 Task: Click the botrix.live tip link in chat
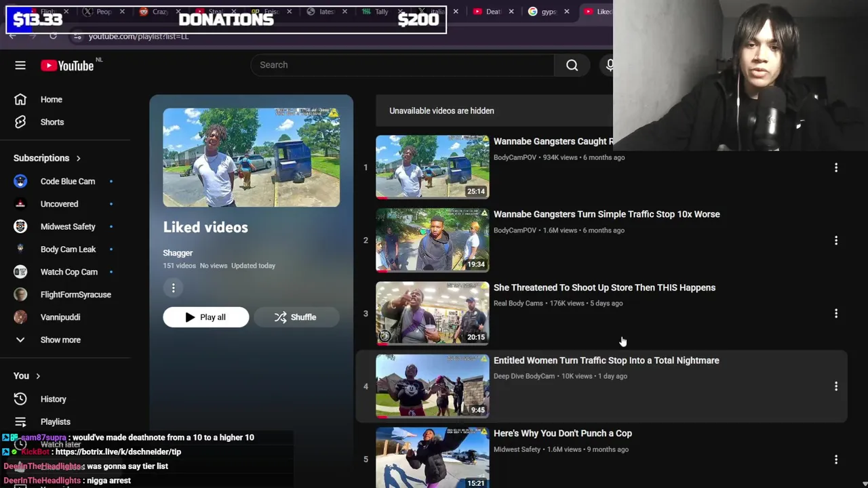118,452
